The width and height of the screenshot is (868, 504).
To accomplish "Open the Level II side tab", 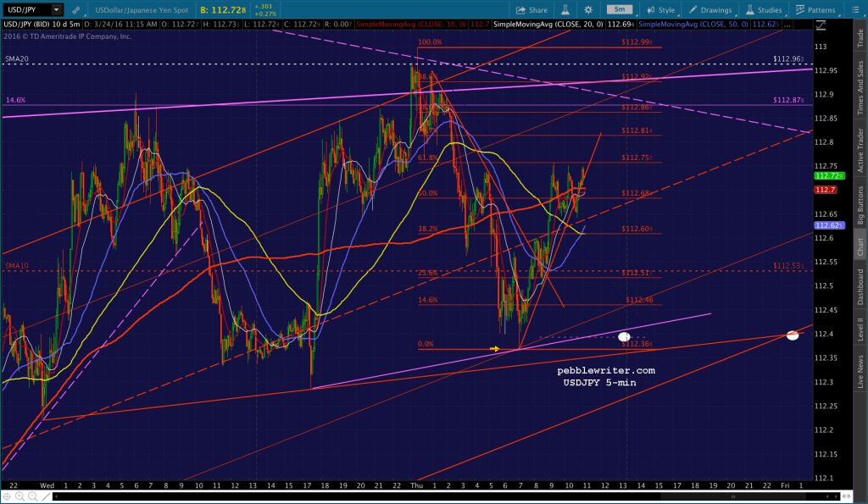I will pos(860,330).
